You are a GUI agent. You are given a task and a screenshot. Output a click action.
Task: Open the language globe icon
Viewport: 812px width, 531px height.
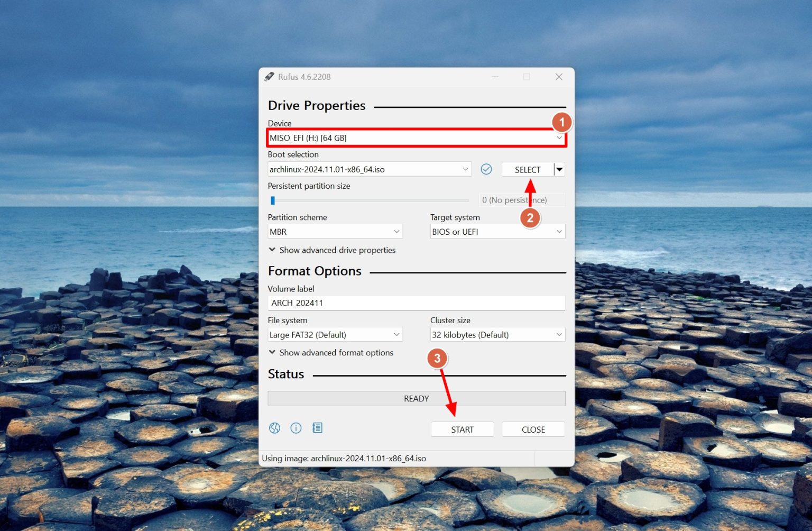tap(274, 428)
